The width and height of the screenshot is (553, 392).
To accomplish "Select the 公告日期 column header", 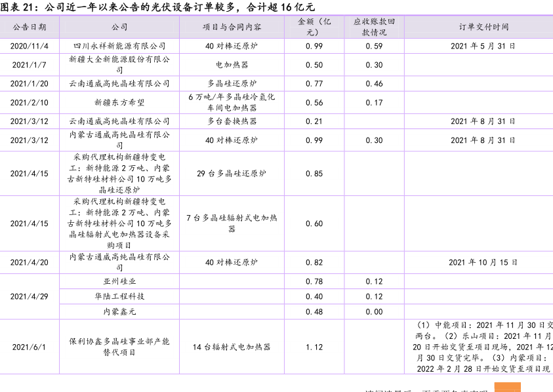I will pyautogui.click(x=30, y=27).
